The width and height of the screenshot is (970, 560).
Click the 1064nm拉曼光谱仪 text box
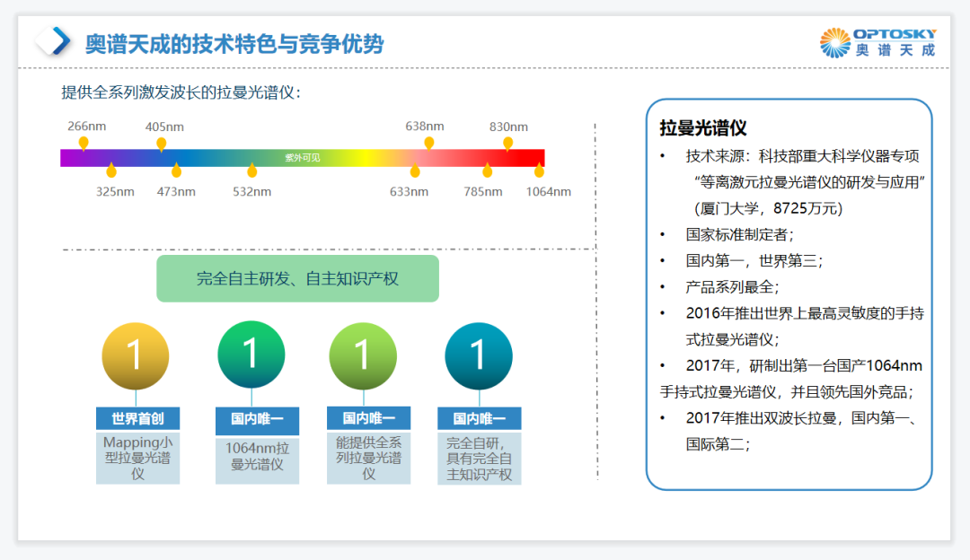pyautogui.click(x=258, y=460)
